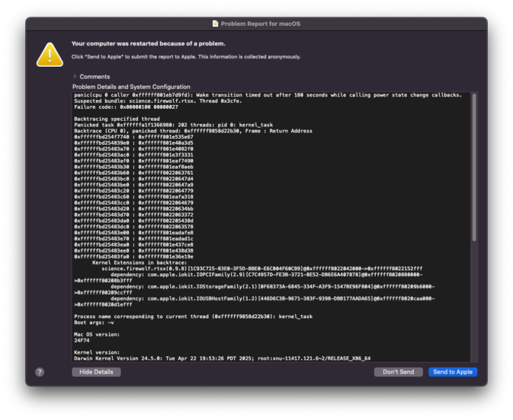Screen dimensions: 513x420
Task: Click the "Failure code" line in report
Action: (x=126, y=107)
